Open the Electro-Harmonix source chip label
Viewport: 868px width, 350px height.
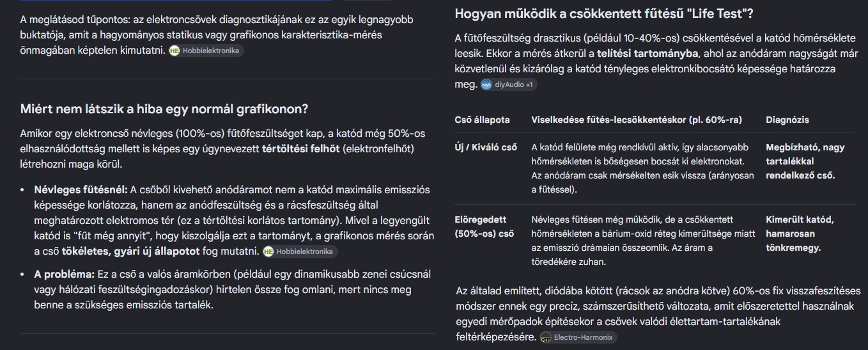click(x=584, y=337)
